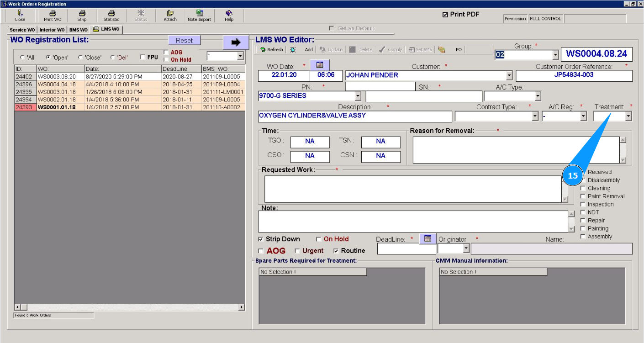Screen dimensions: 644x343
Task: Check the Assembly treatment step
Action: (583, 237)
